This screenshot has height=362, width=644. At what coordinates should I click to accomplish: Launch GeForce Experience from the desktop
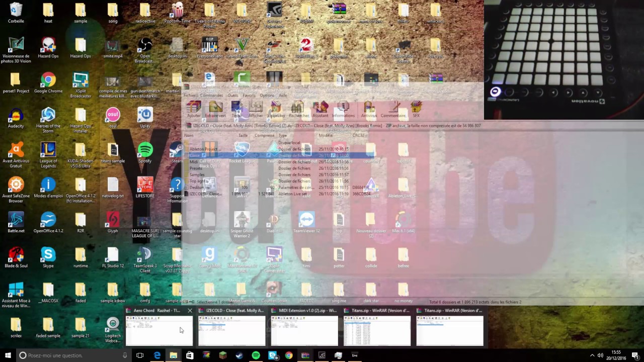coord(274,15)
